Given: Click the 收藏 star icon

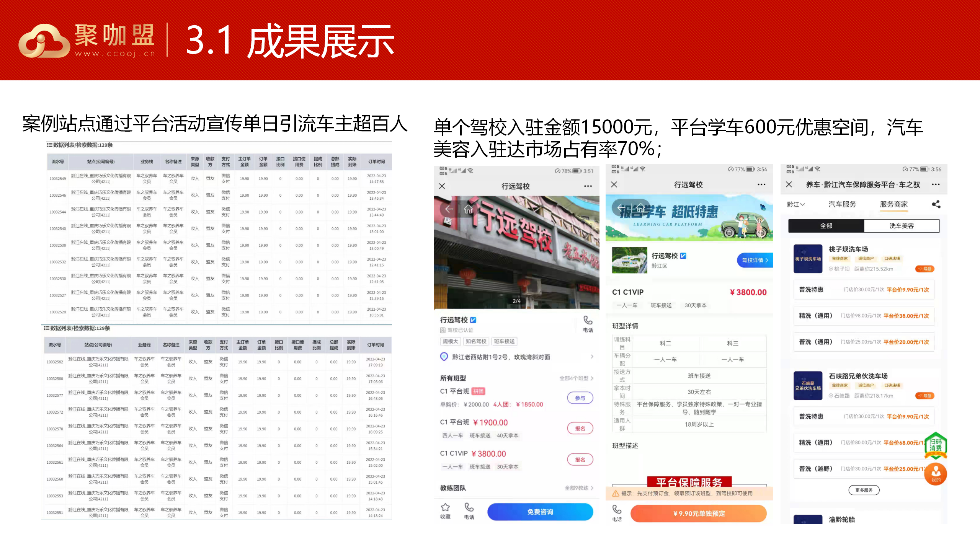Looking at the screenshot, I should point(445,508).
